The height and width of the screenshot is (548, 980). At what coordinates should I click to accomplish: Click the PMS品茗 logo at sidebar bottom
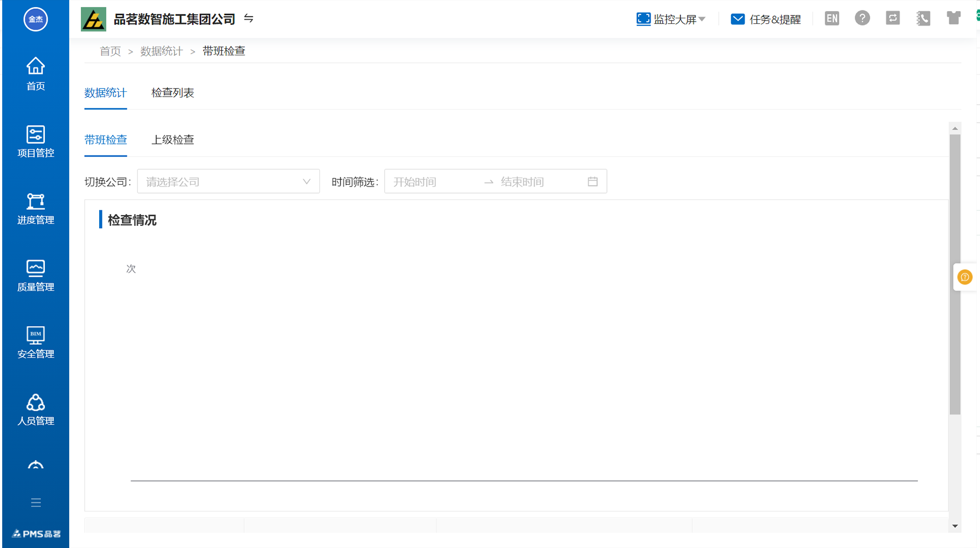click(x=37, y=534)
